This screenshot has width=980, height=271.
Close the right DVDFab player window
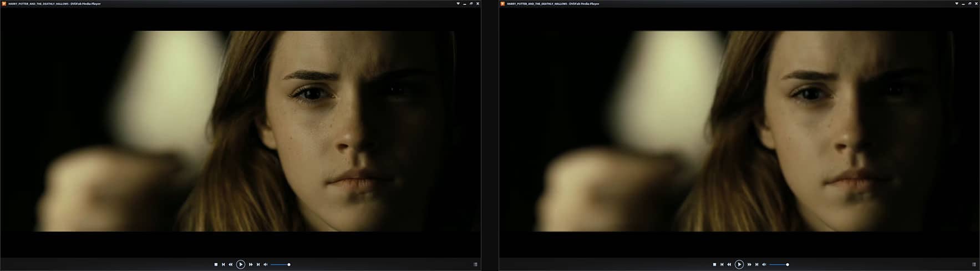(976, 3)
